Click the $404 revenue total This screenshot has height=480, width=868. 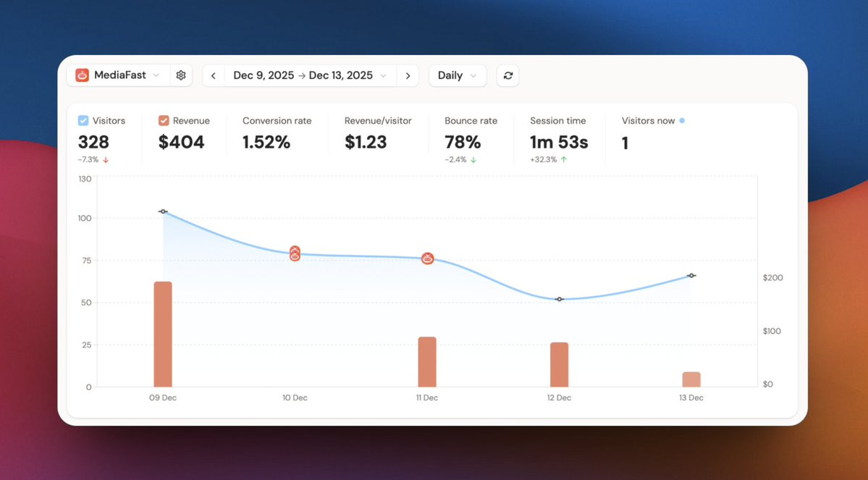(x=181, y=143)
